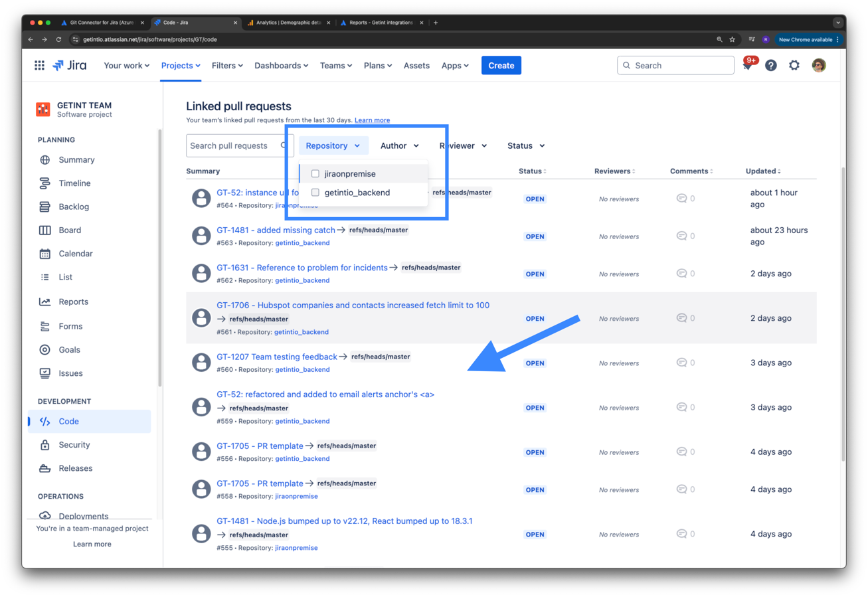Sort by the Status column header
868x597 pixels.
click(532, 171)
